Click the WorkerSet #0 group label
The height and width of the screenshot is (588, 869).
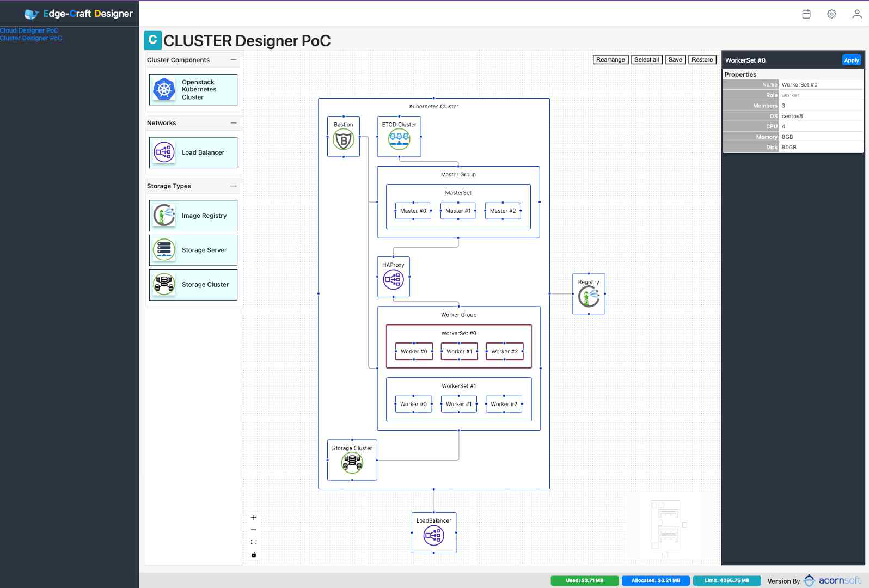[459, 333]
